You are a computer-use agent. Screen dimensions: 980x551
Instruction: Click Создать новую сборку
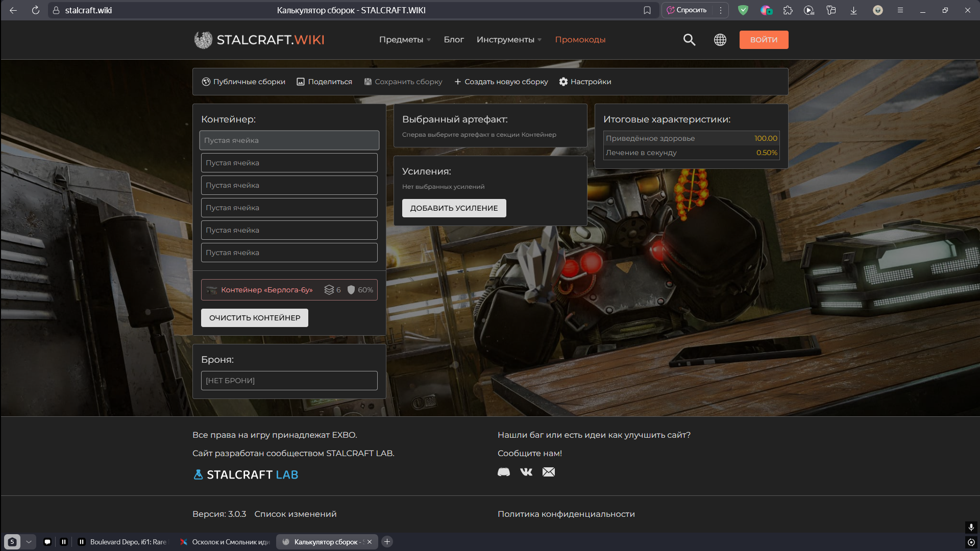pyautogui.click(x=501, y=82)
